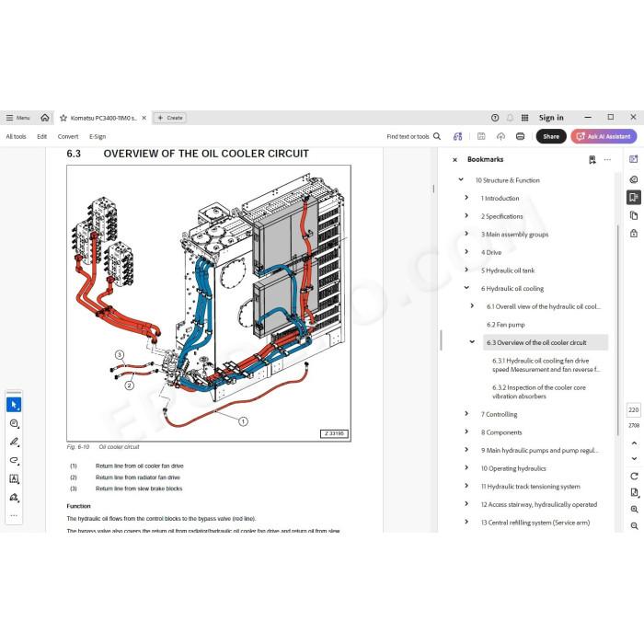
Task: Click the zoom out magnifier icon
Action: 634,525
